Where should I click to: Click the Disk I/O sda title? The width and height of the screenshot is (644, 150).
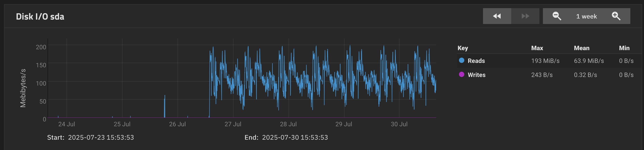point(40,16)
